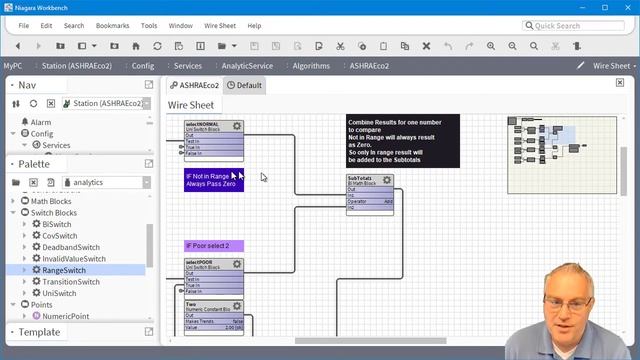This screenshot has width=640, height=360.
Task: Open the Edit menu
Action: click(x=46, y=26)
